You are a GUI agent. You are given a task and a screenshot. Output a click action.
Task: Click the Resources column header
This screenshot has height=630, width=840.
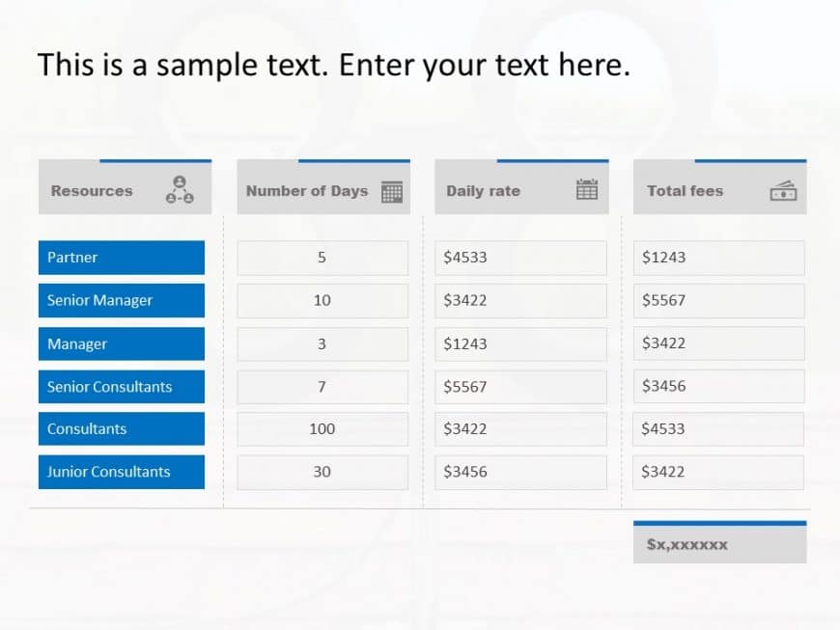pos(92,191)
